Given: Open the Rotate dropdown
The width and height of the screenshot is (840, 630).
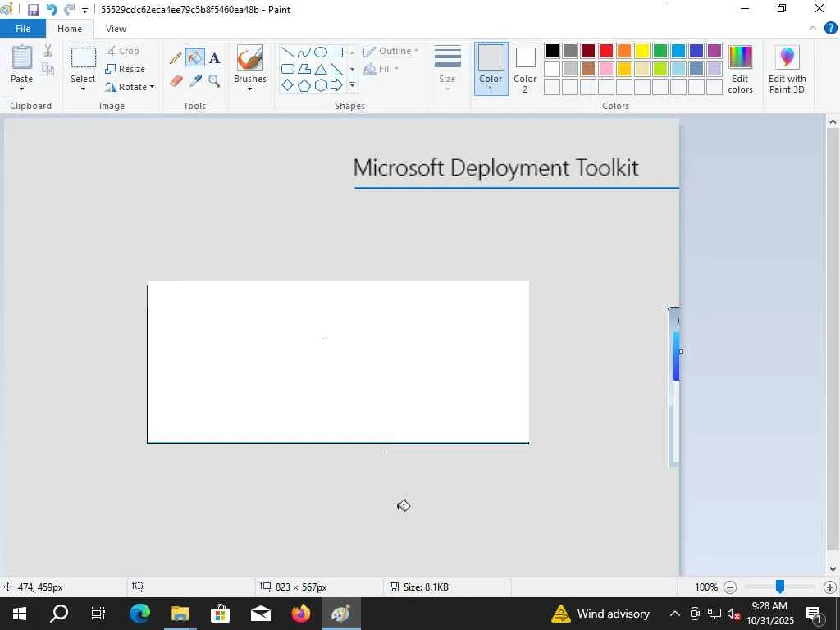Looking at the screenshot, I should coord(130,87).
